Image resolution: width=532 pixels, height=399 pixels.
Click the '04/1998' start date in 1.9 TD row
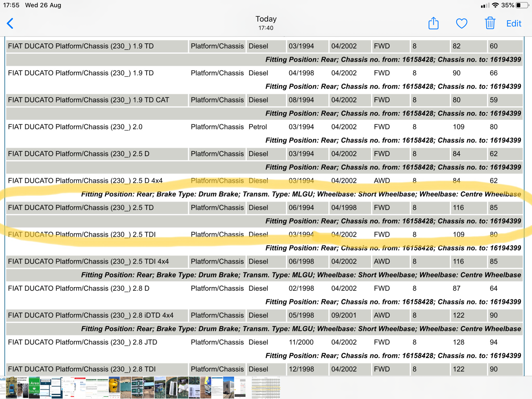tap(301, 73)
